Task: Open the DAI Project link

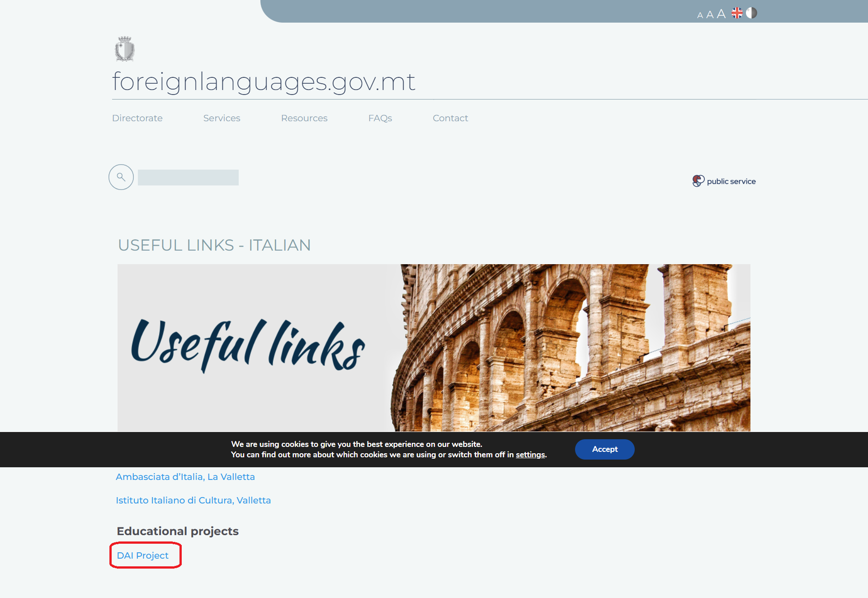Action: [142, 555]
